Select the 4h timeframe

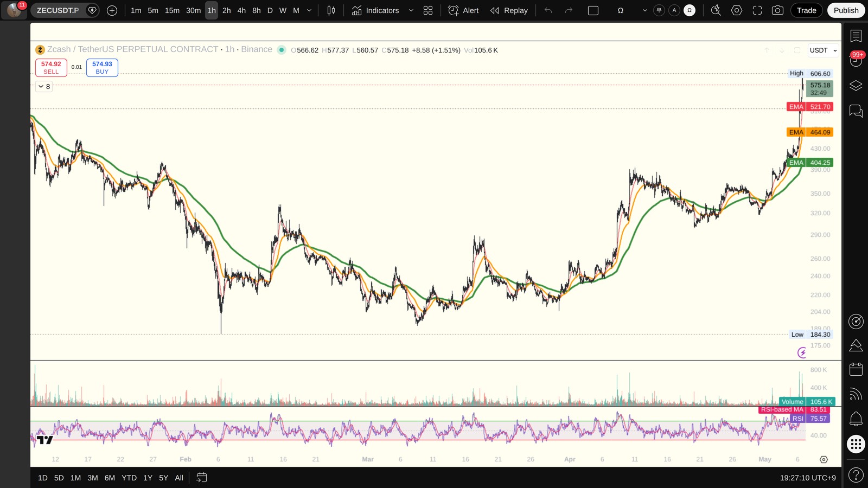241,10
